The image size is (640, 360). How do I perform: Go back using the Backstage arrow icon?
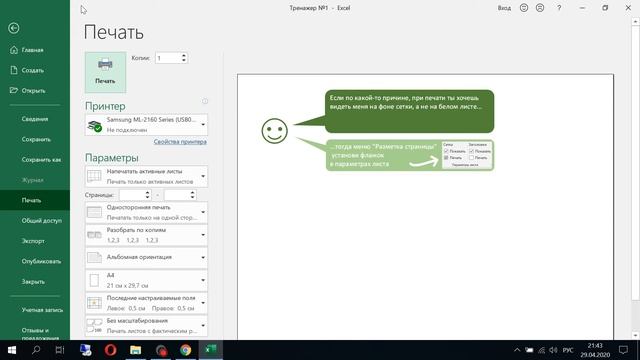(x=13, y=28)
